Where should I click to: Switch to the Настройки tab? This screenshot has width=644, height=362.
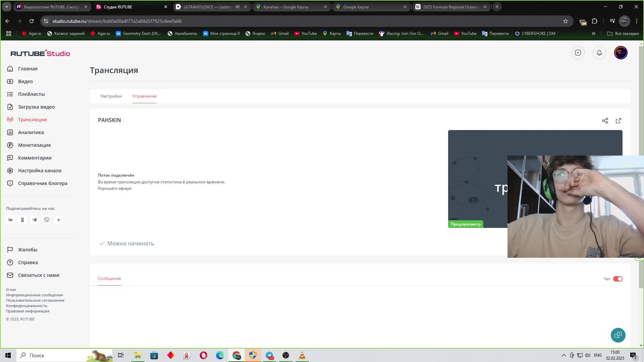(111, 96)
